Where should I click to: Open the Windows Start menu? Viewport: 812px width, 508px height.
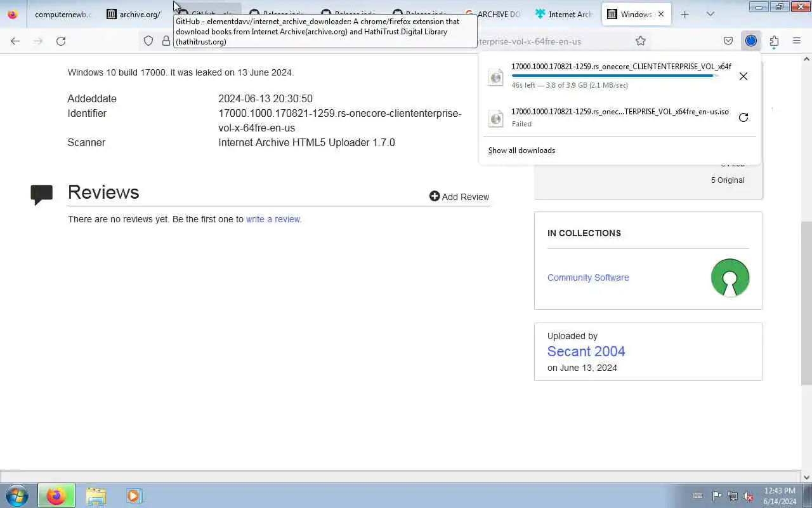(x=17, y=495)
